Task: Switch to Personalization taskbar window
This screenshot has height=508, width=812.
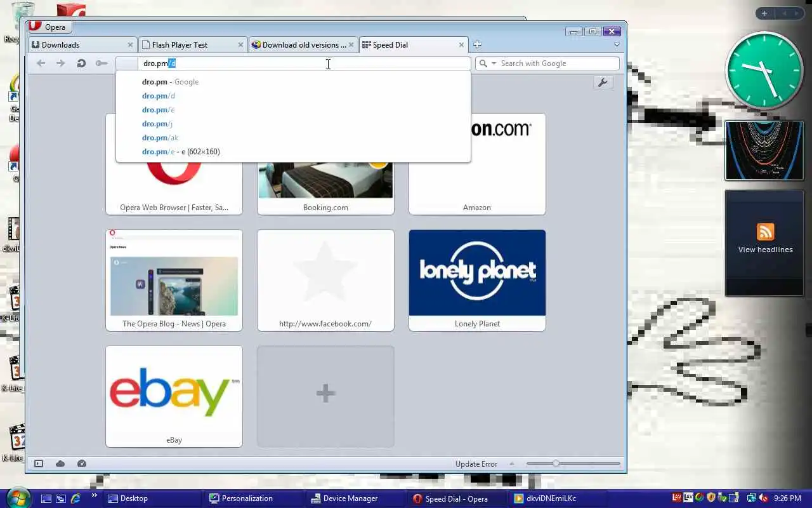Action: pos(254,498)
